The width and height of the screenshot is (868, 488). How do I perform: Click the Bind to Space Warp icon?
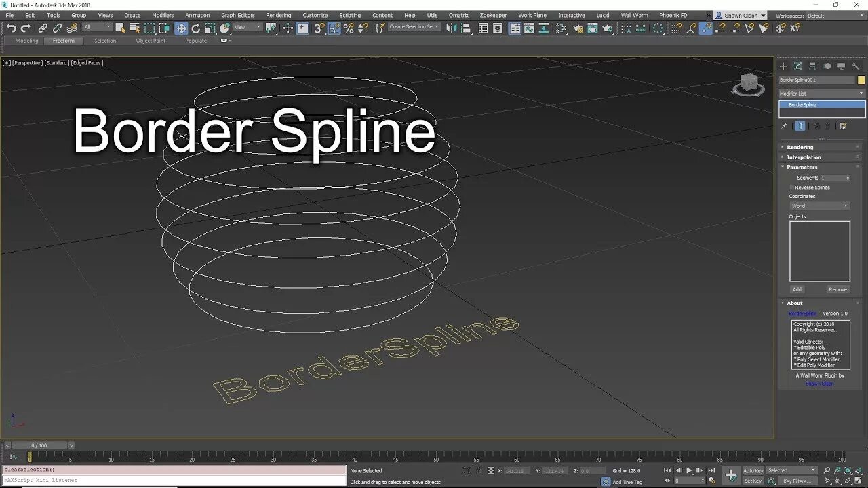72,28
